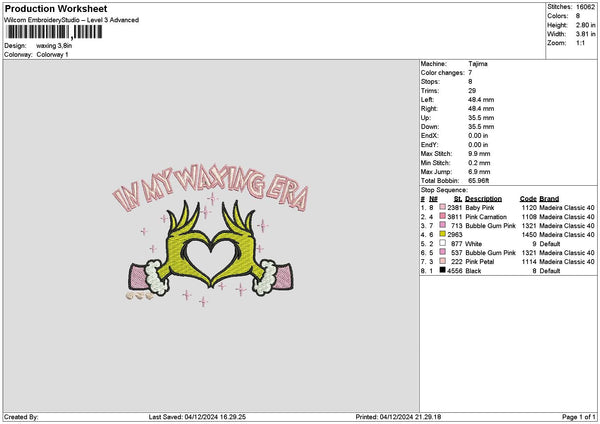This screenshot has height=424, width=600.
Task: Click the Machine value 'Tajima'
Action: 478,64
